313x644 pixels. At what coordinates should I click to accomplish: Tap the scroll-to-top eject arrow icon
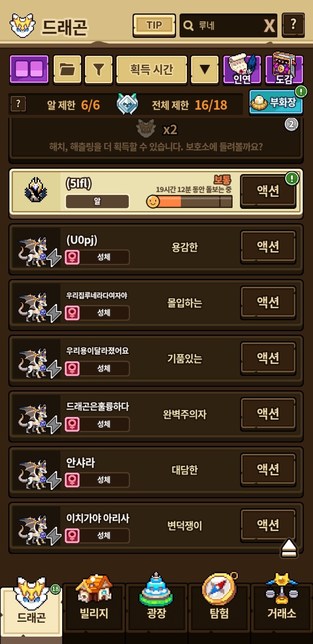click(289, 548)
